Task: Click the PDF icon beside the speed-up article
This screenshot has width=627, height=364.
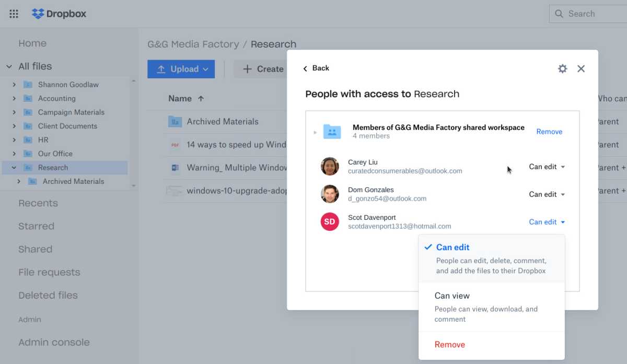Action: pos(175,145)
